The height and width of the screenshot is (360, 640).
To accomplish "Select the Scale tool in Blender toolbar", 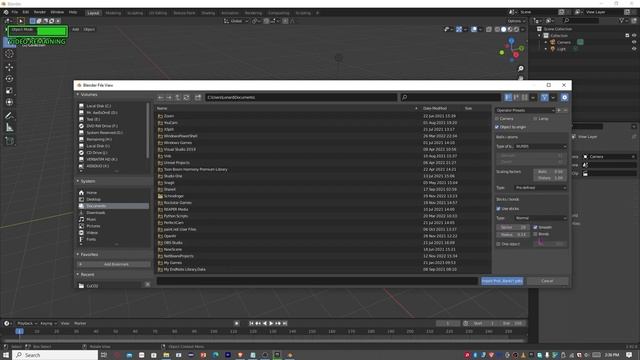I will [9, 91].
